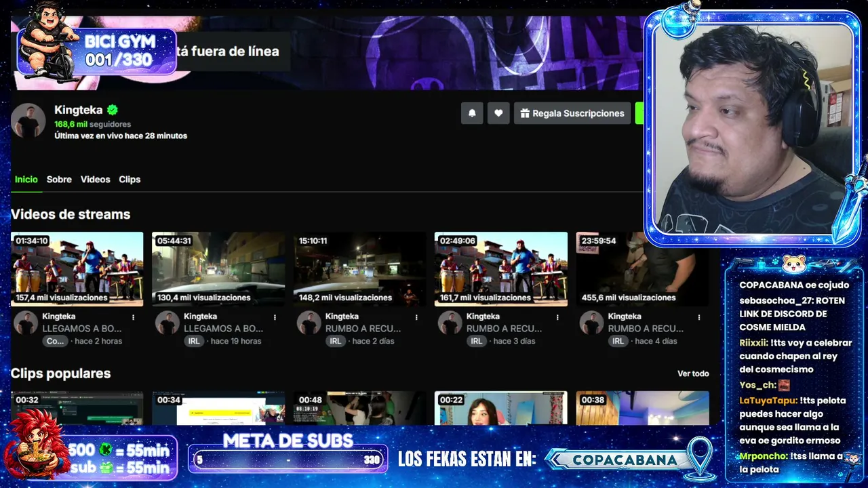
Task: Play the stream video with duration 15:10:11
Action: (x=360, y=269)
